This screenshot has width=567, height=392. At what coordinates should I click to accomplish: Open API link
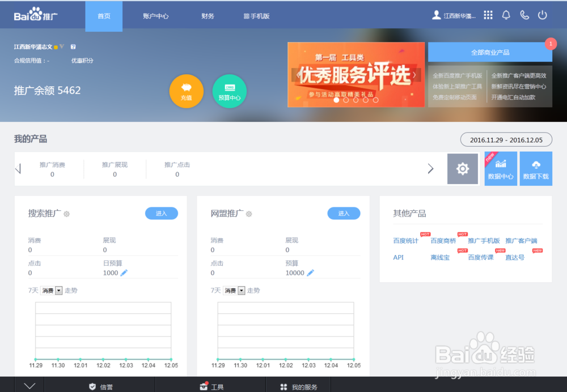[398, 257]
